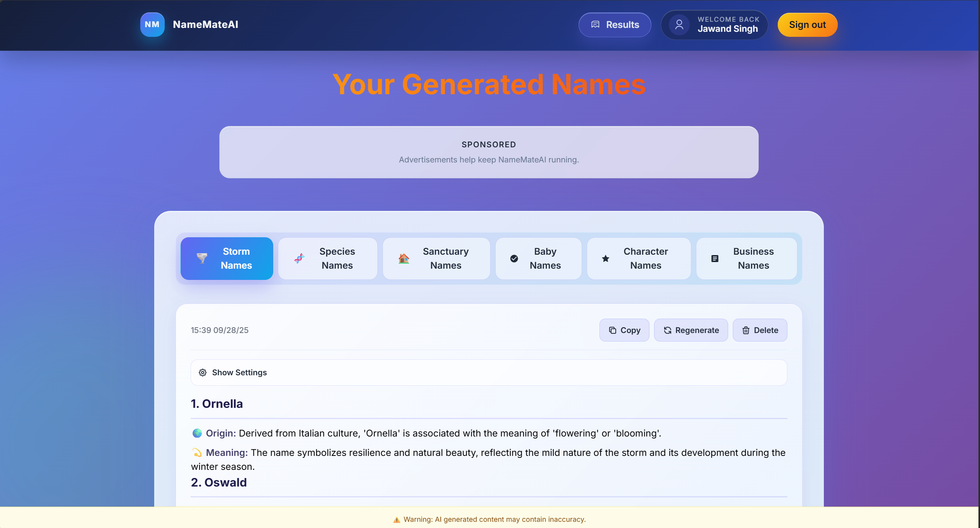Click the NM logo icon
This screenshot has height=528, width=980.
(152, 24)
